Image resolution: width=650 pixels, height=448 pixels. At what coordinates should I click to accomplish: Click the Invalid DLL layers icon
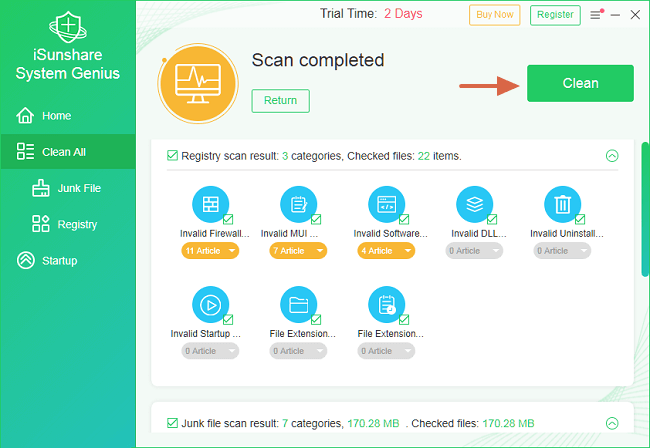[x=475, y=204]
